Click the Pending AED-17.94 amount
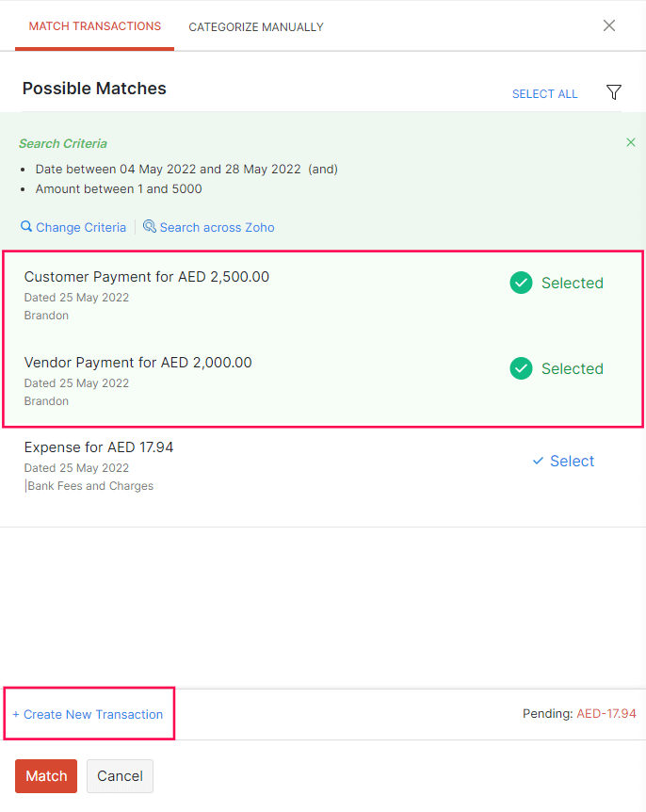 606,713
